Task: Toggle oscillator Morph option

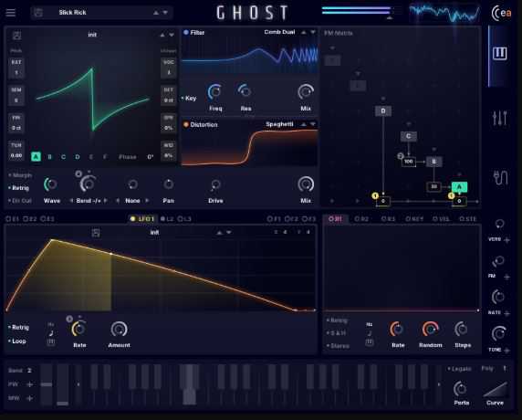Action: click(20, 175)
